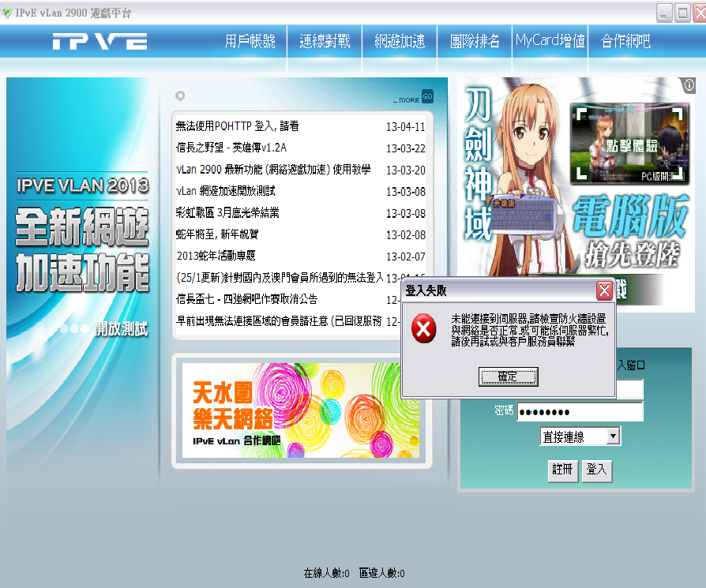Click the 在線人數:0 status text

326,573
